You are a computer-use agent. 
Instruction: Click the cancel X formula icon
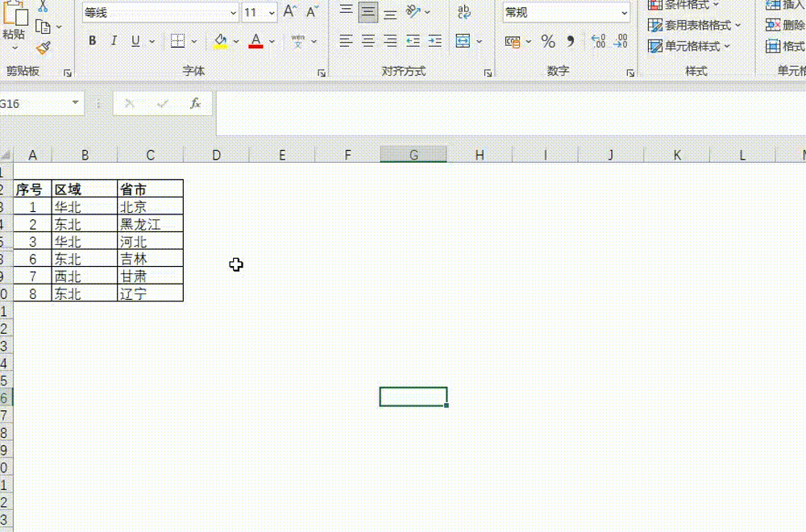click(x=130, y=103)
